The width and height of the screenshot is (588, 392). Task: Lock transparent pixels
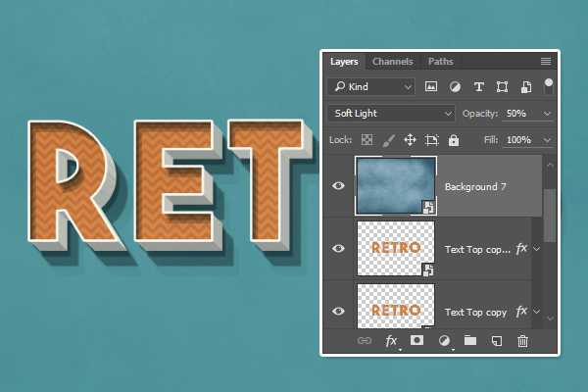tap(367, 140)
